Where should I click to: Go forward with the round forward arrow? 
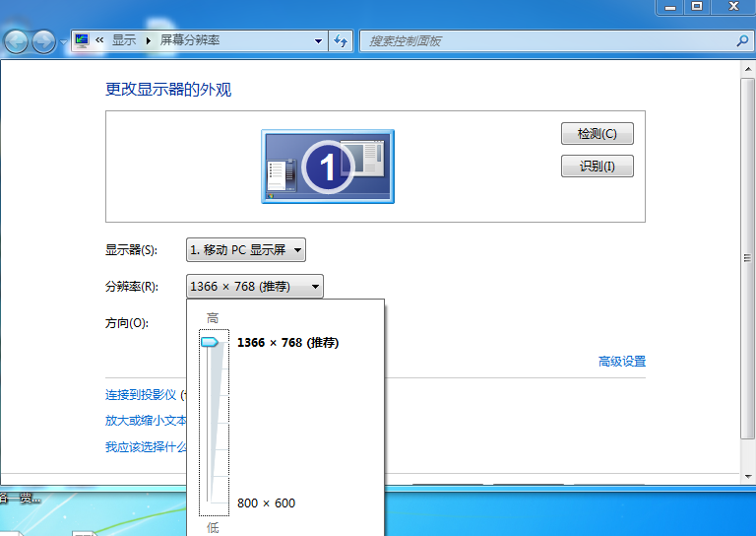44,42
